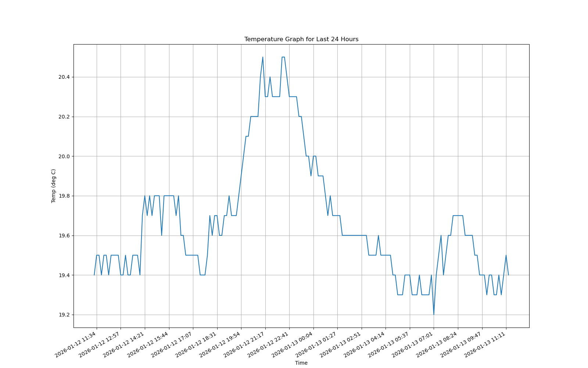The width and height of the screenshot is (588, 368).
Task: Click the 19.8 plateau near 15:44
Action: (x=169, y=196)
